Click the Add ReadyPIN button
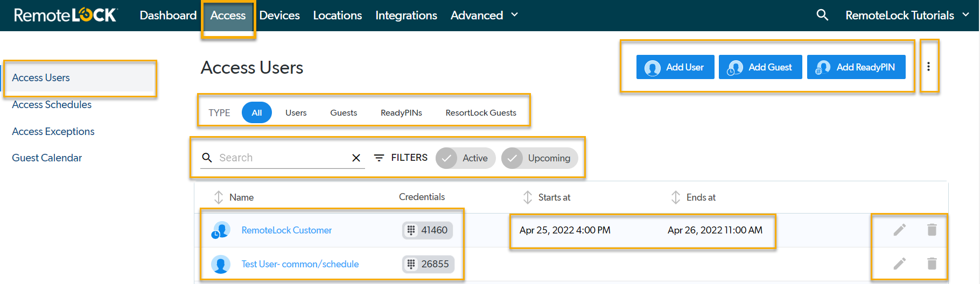This screenshot has height=284, width=980. tap(856, 67)
